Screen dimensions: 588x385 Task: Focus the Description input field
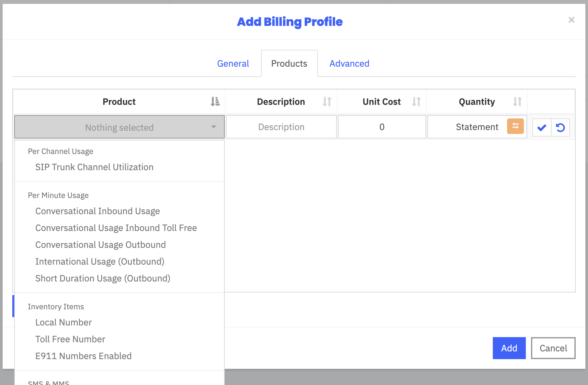pos(281,127)
